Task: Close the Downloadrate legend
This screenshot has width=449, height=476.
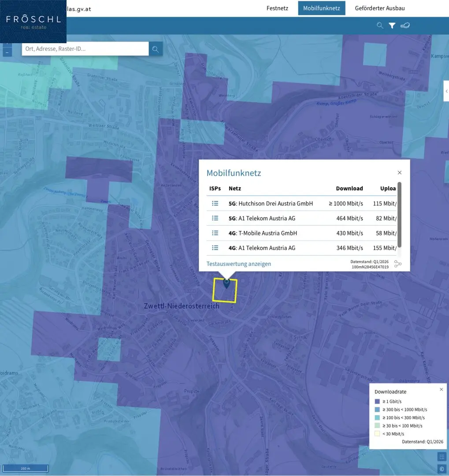Action: [442, 390]
